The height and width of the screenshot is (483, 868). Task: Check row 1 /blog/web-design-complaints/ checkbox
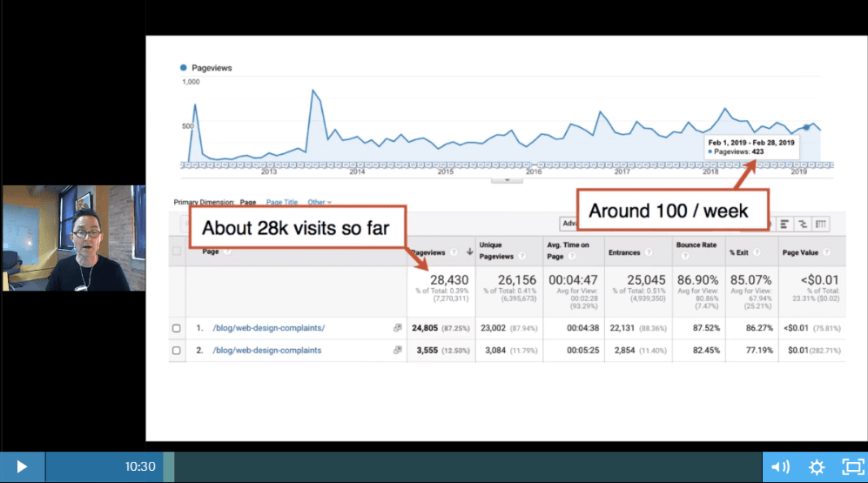(177, 328)
